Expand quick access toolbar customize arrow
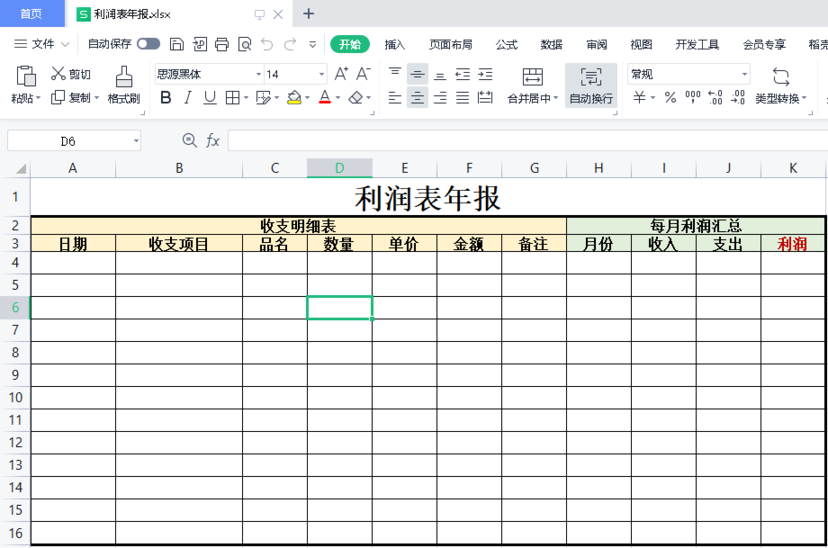 [x=313, y=44]
